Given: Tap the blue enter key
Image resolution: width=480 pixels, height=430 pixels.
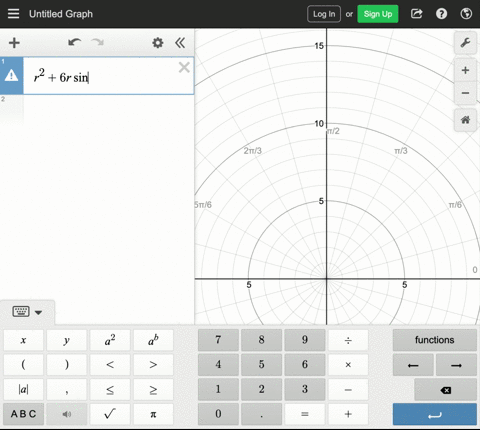Looking at the screenshot, I should click(x=435, y=414).
